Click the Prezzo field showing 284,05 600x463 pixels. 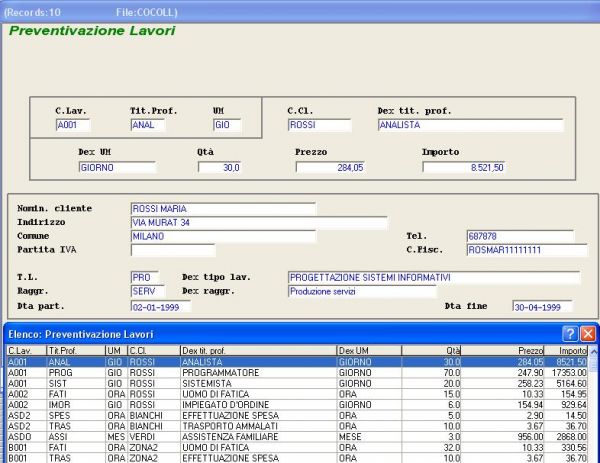pyautogui.click(x=330, y=168)
